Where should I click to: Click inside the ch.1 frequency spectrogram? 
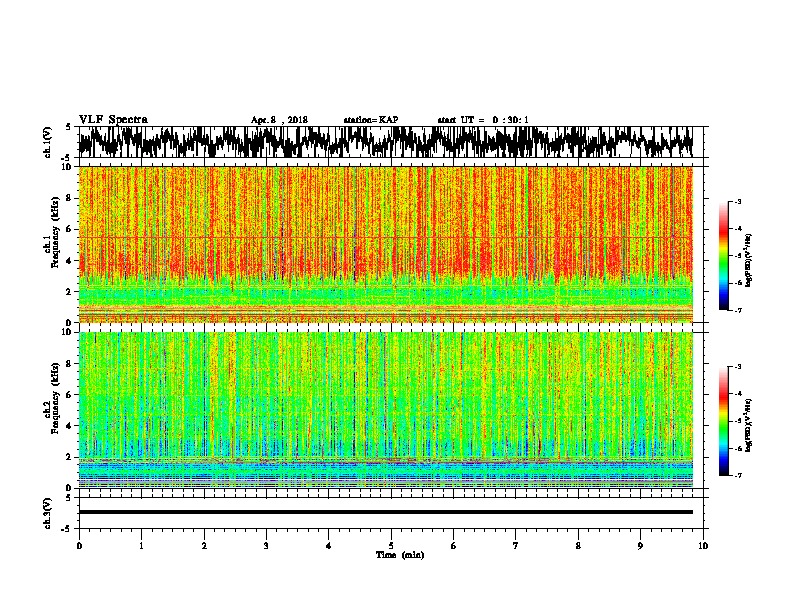pos(385,244)
